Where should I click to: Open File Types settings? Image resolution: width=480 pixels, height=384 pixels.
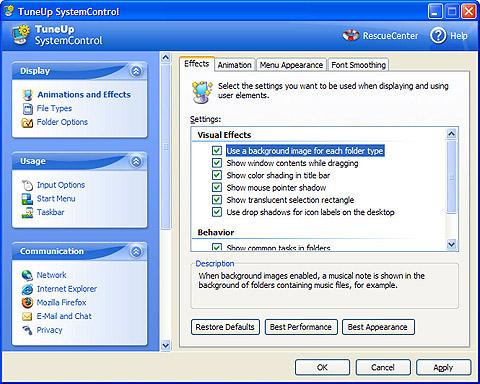click(54, 108)
